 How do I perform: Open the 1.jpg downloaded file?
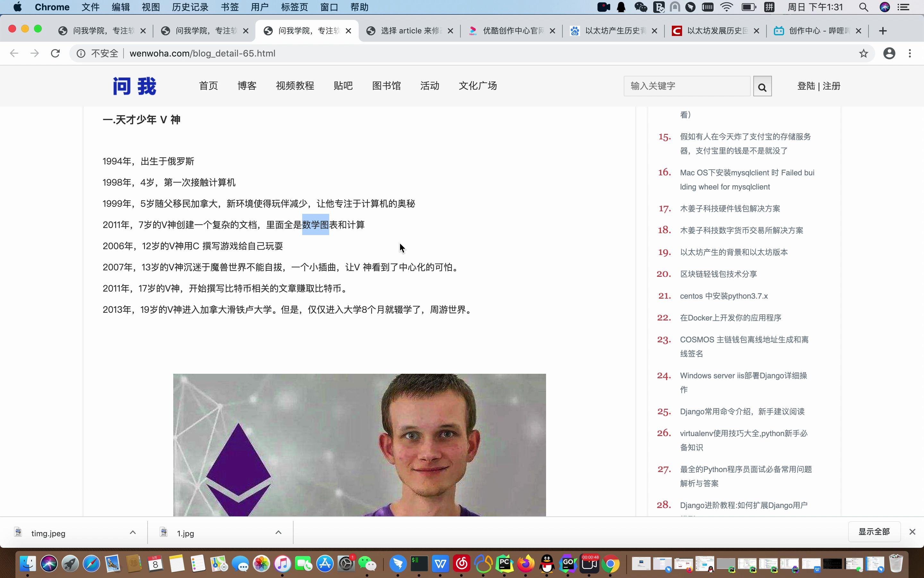click(x=185, y=533)
